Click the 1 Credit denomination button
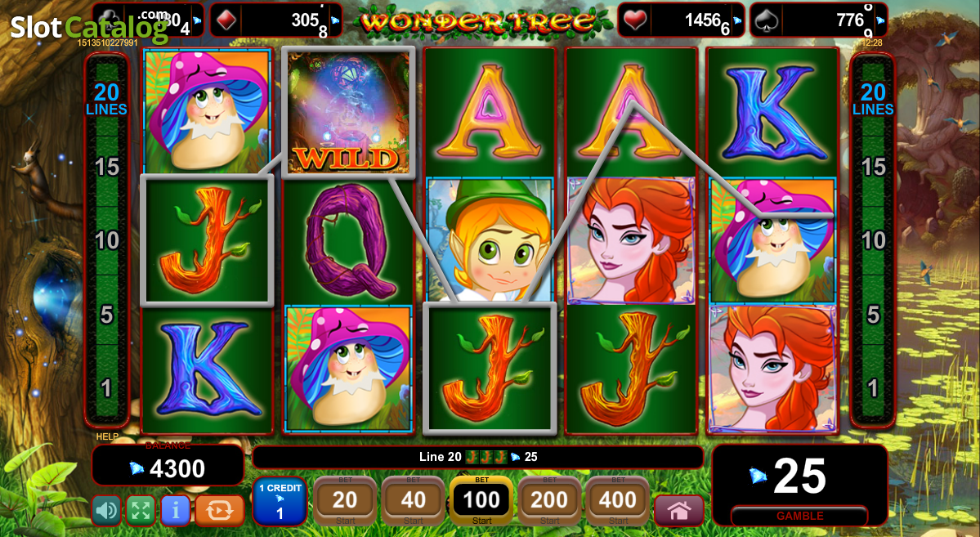Screen dimensions: 980x537 pos(280,501)
